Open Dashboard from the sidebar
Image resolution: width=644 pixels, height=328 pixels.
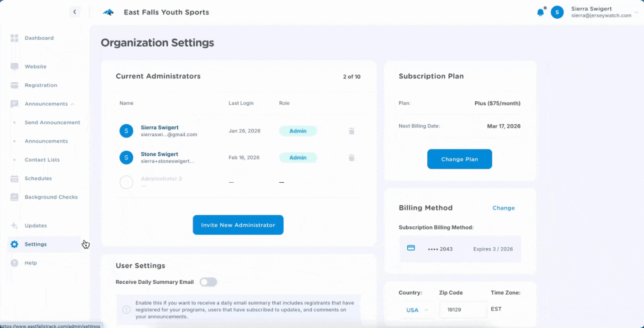pos(39,38)
